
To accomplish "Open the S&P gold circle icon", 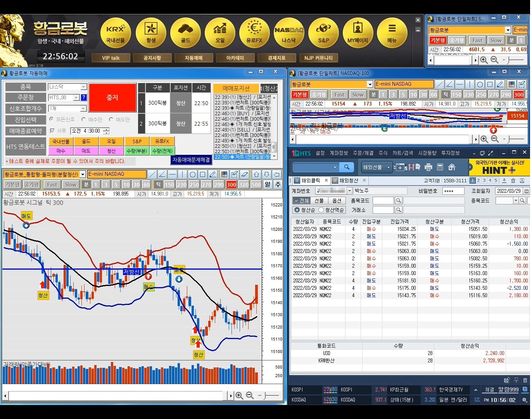I will coord(323,33).
